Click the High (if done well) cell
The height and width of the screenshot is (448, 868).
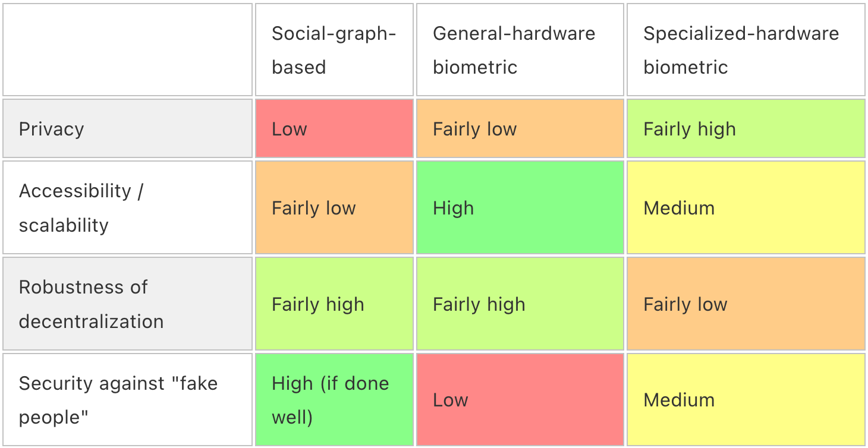[x=334, y=400]
